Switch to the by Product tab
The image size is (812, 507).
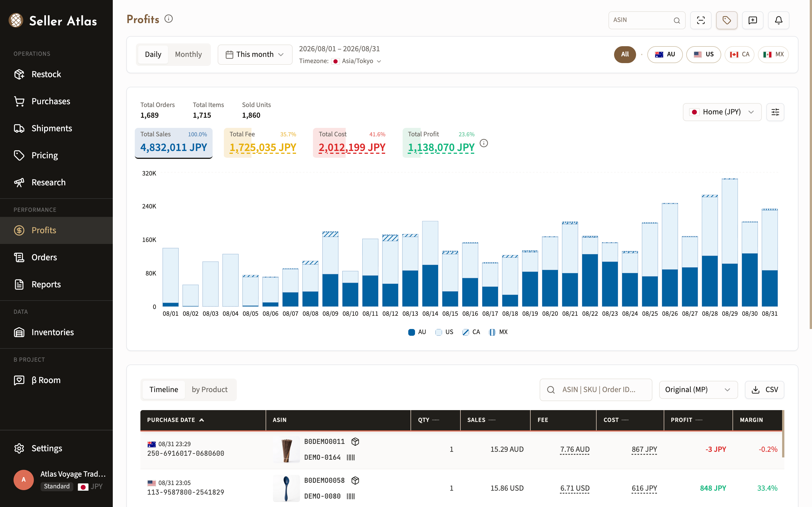click(x=209, y=390)
